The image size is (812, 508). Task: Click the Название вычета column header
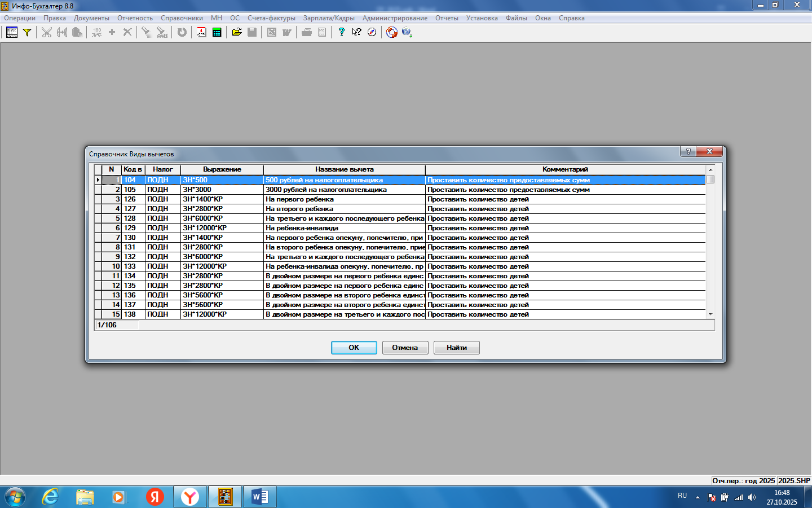tap(344, 169)
